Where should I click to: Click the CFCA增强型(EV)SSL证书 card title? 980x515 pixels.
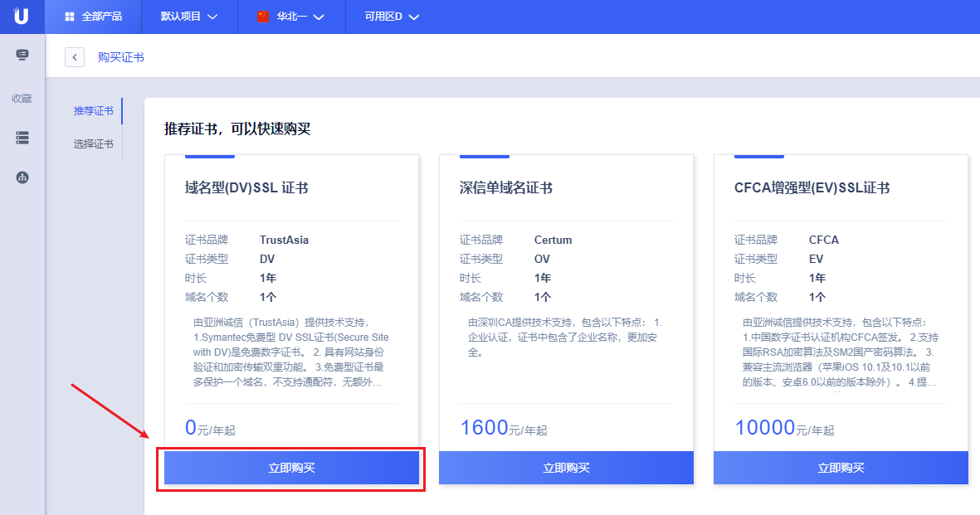[812, 187]
